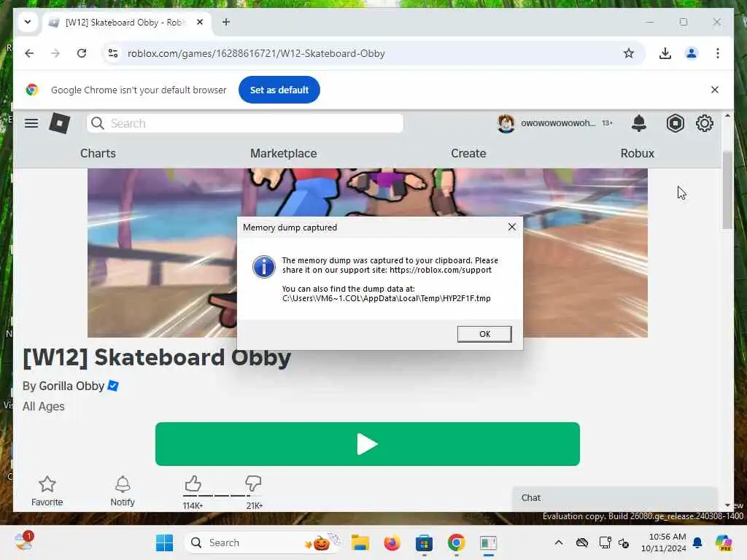Open the Roblox hamburger navigation menu
The image size is (747, 560).
tap(31, 123)
